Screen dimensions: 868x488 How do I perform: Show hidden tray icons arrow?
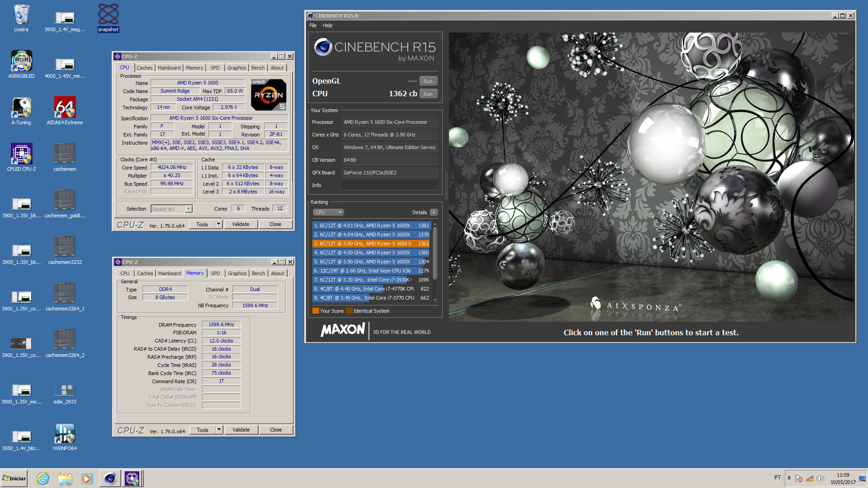[789, 478]
